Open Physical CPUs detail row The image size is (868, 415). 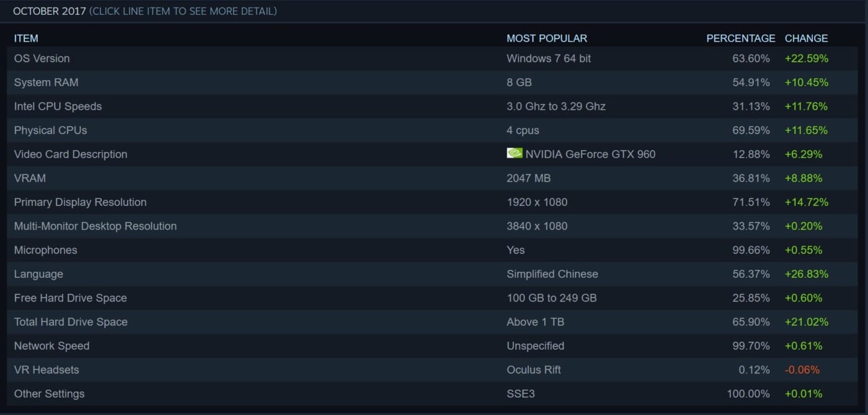point(50,130)
